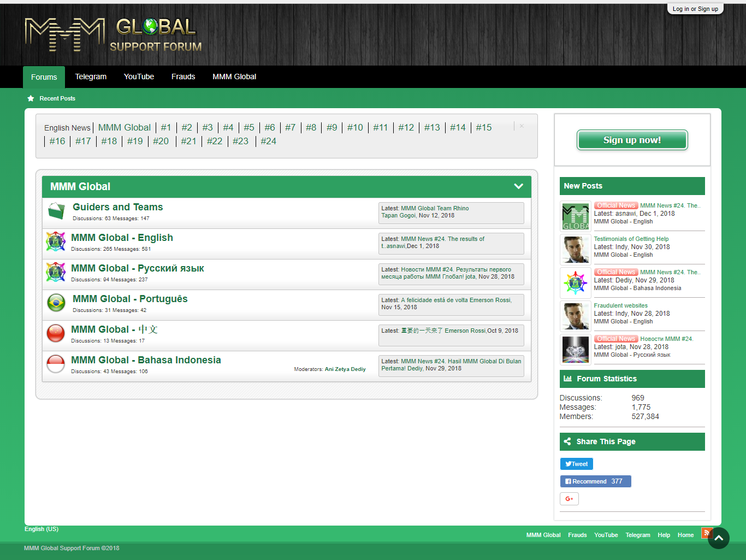Open news issue #1 link
Image resolution: width=746 pixels, height=560 pixels.
coord(166,127)
